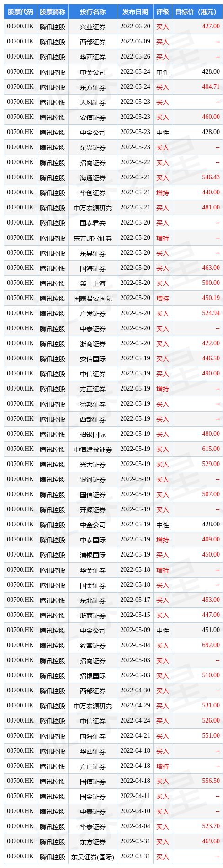Select the 兴业证券 row dated 2022-06-20
Viewport: 223px width, 868px height.
[x=113, y=27]
